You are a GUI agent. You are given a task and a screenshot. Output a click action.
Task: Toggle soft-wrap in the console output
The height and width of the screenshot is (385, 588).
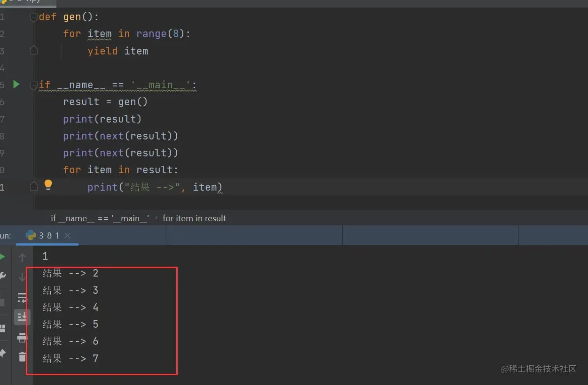point(22,298)
